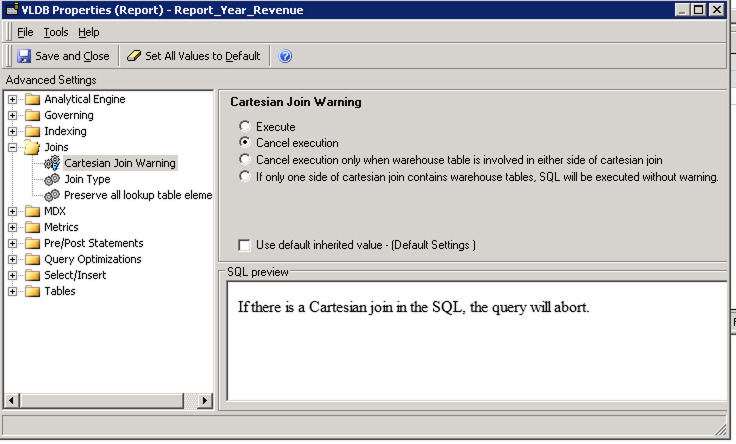Select the Pre/Post Statements tree label
Screen dimensions: 736x444
[x=94, y=243]
